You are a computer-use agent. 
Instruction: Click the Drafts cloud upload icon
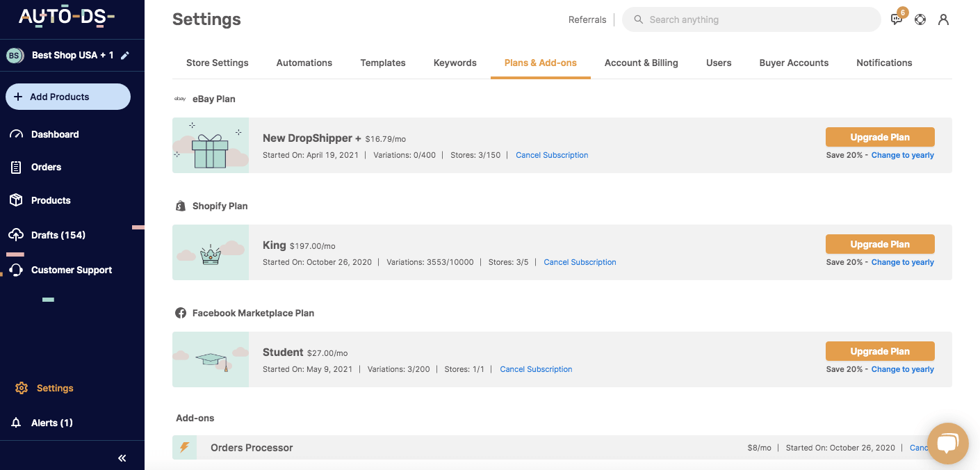coord(16,235)
